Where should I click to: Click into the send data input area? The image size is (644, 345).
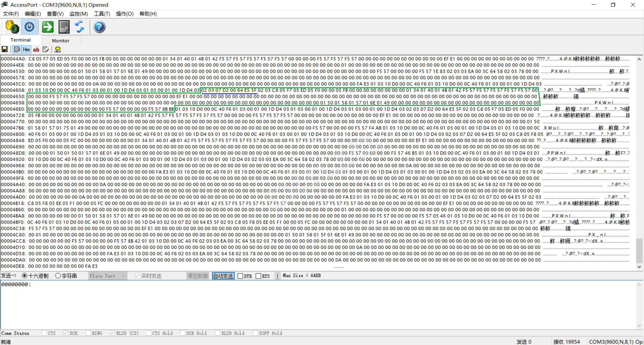coord(318,305)
